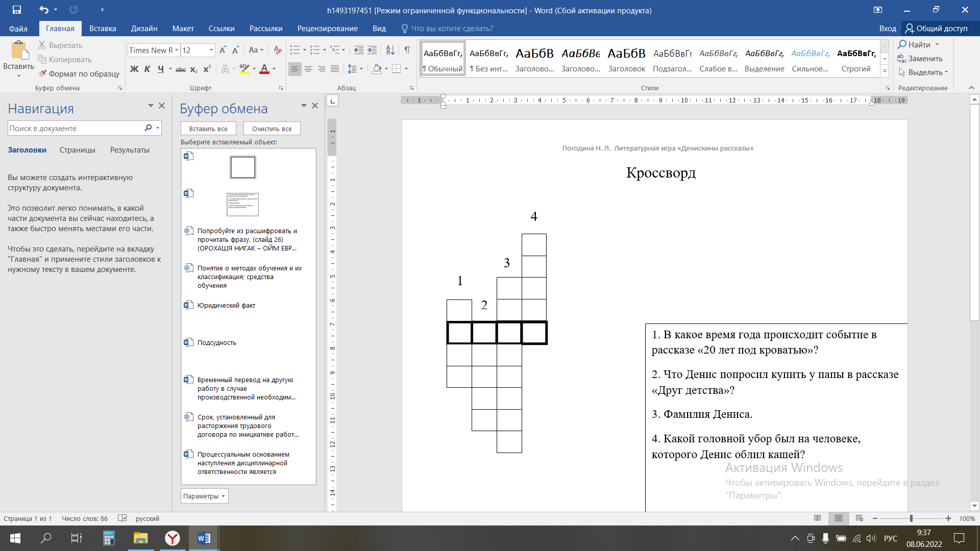980x551 pixels.
Task: Switch to the Страницы navigation tab
Action: pyautogui.click(x=77, y=150)
